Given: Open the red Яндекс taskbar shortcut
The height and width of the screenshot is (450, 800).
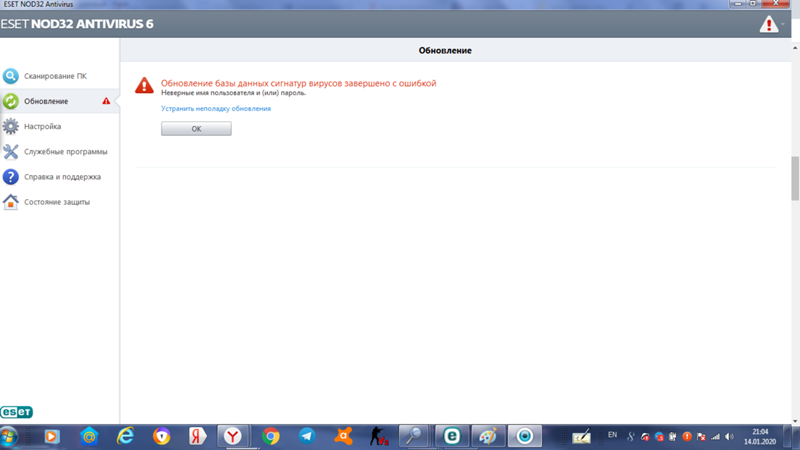Looking at the screenshot, I should (197, 437).
